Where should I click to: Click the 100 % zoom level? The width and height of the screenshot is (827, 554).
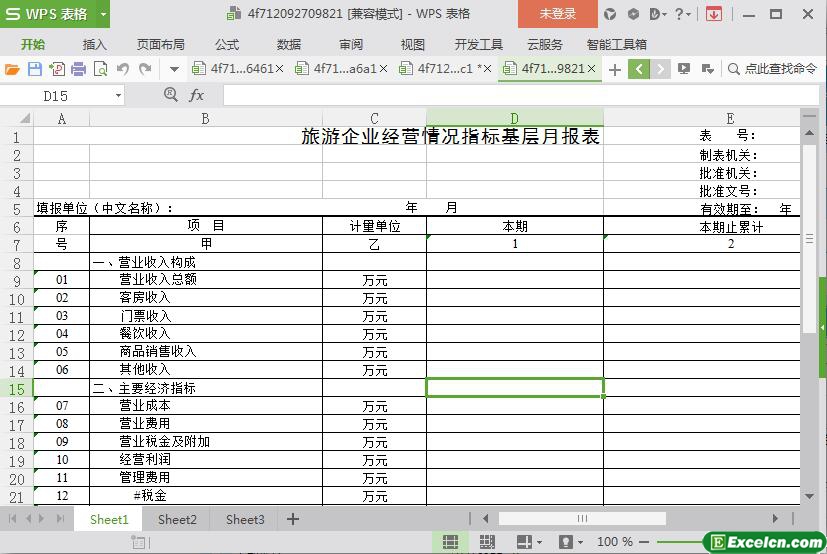click(x=614, y=542)
